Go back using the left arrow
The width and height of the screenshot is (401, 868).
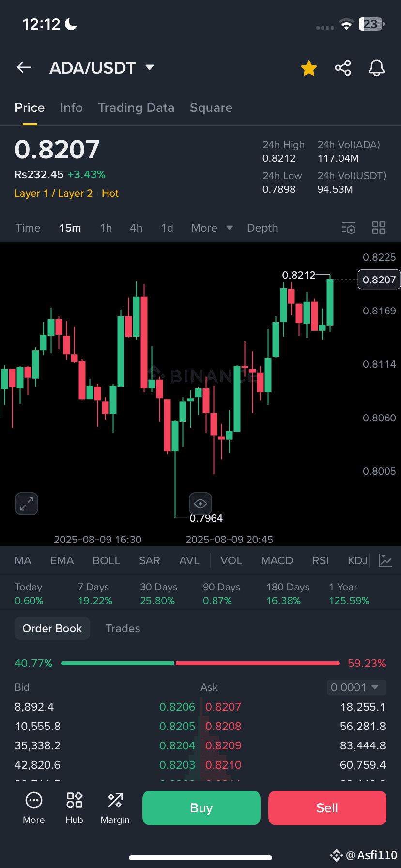[24, 68]
